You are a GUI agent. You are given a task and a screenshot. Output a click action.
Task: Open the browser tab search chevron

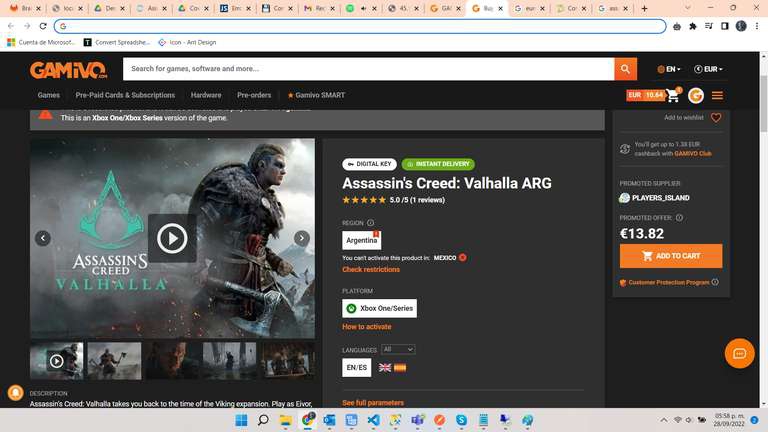[x=688, y=8]
